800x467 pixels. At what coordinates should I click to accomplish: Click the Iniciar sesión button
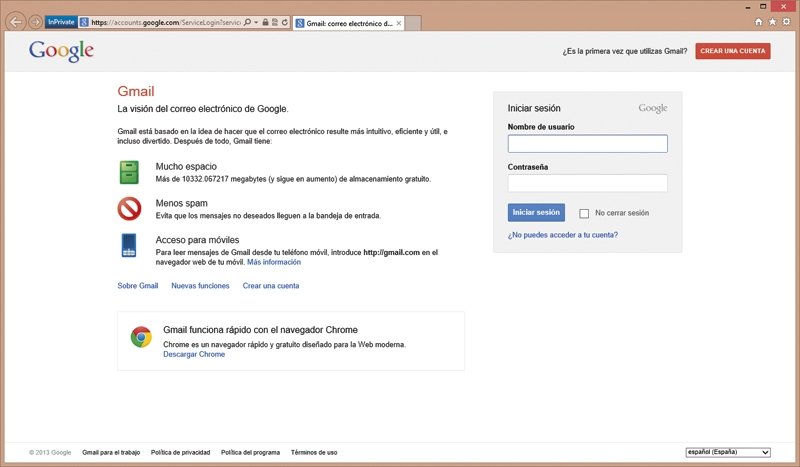536,212
